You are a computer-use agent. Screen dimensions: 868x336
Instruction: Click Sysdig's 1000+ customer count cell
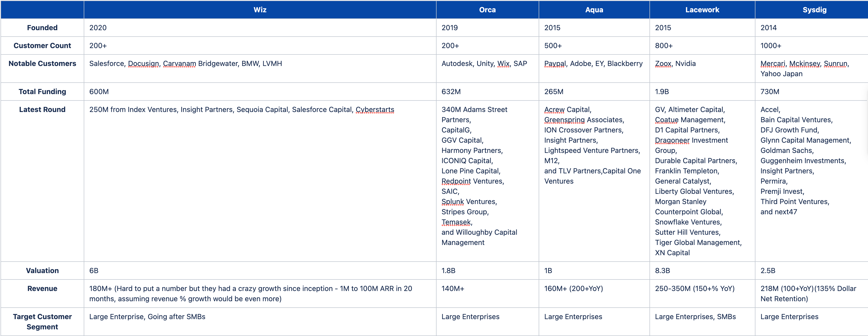tap(771, 46)
